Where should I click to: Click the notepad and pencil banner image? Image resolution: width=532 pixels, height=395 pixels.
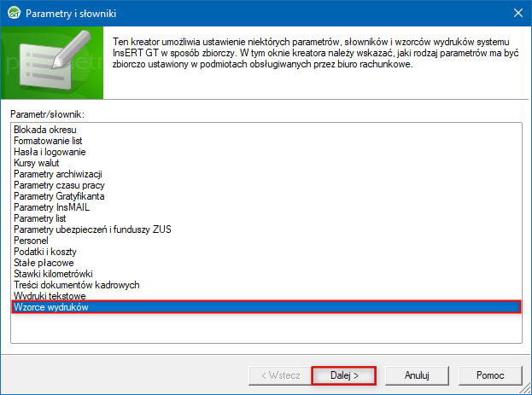point(52,63)
